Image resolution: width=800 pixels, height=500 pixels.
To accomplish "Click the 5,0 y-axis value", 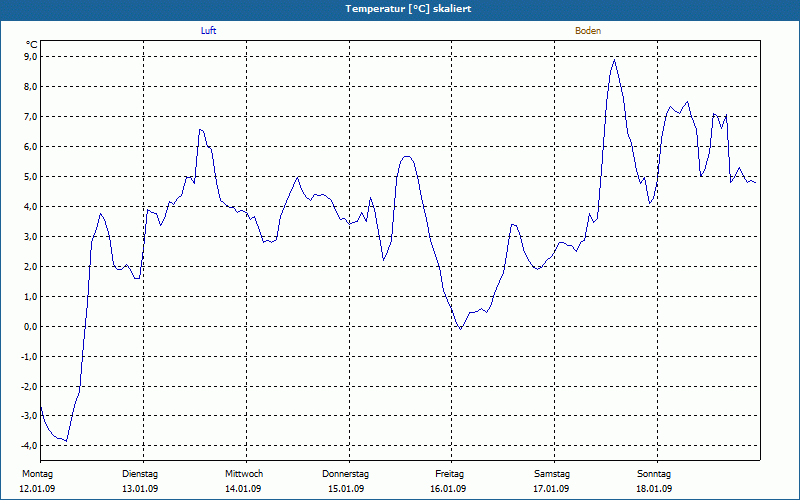I will click(x=31, y=177).
